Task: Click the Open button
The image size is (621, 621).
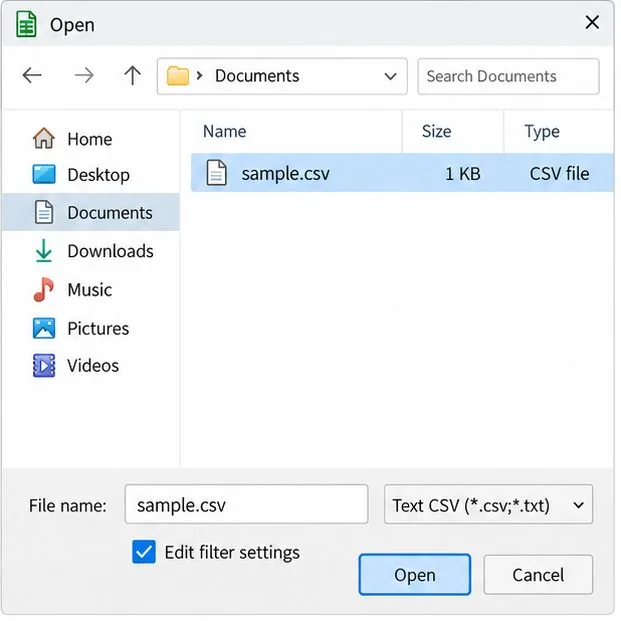Action: pos(415,574)
